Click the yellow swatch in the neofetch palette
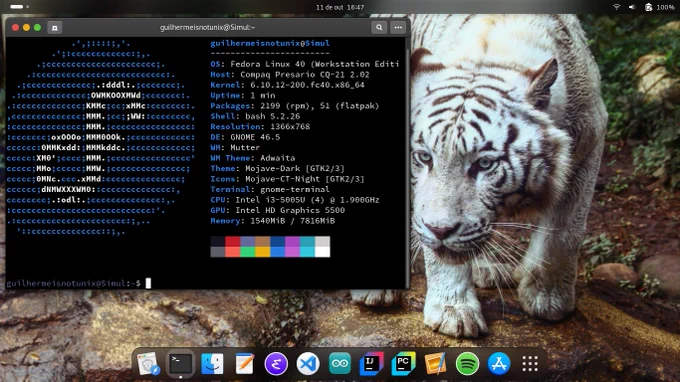Viewport: 680px width, 382px height. click(x=262, y=252)
